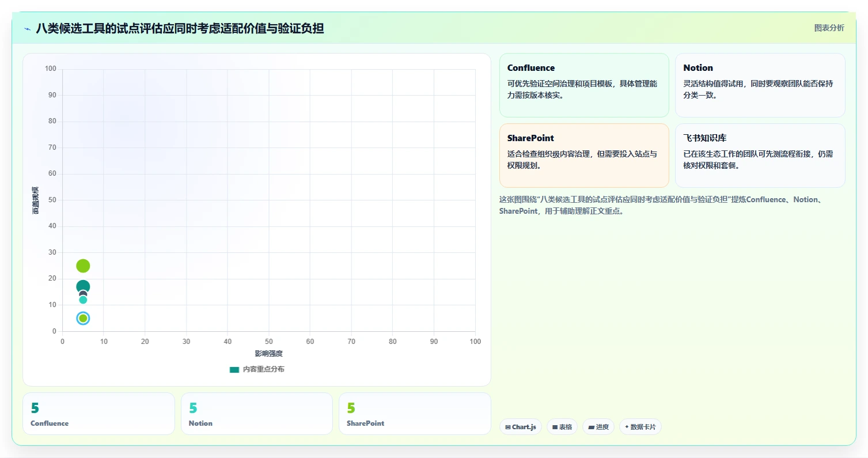Click the y-axis label 覆盖规模

pyautogui.click(x=36, y=200)
